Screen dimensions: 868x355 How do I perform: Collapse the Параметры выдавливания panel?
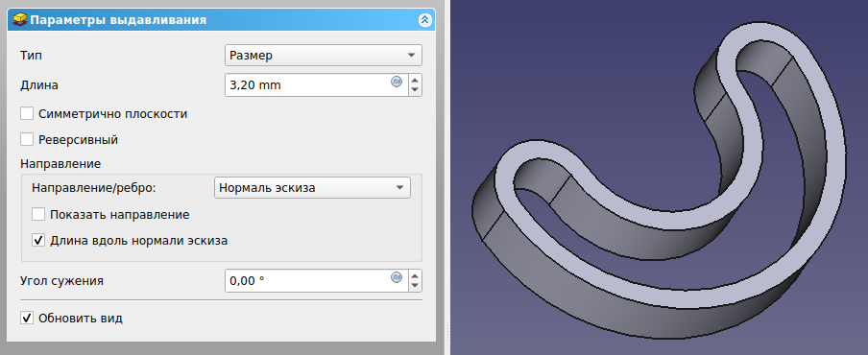coord(424,20)
